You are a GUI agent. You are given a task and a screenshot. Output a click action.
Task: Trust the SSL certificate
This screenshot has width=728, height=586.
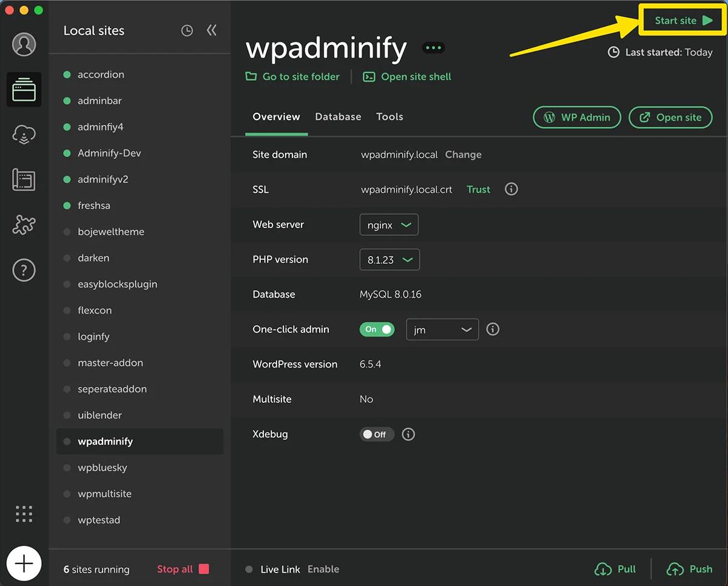point(478,189)
